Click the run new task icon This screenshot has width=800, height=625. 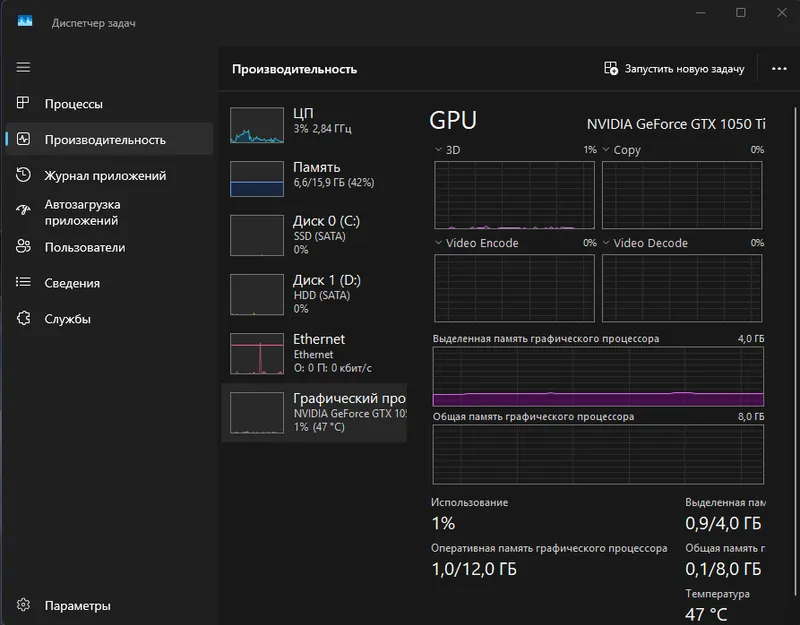(611, 68)
